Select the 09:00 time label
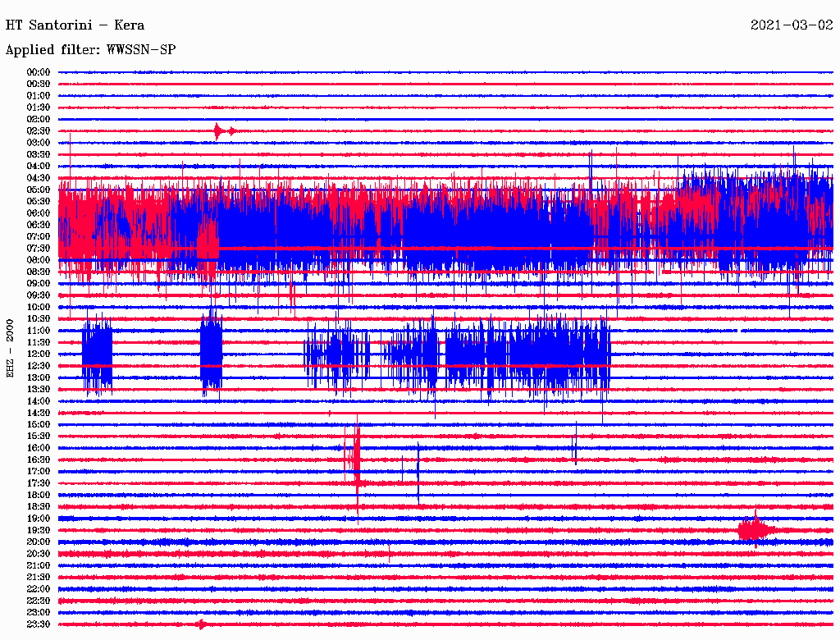 [x=39, y=284]
